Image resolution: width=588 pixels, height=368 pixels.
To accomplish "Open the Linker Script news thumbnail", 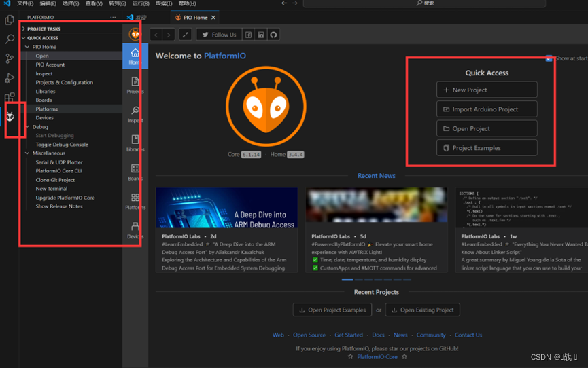I will pos(521,208).
